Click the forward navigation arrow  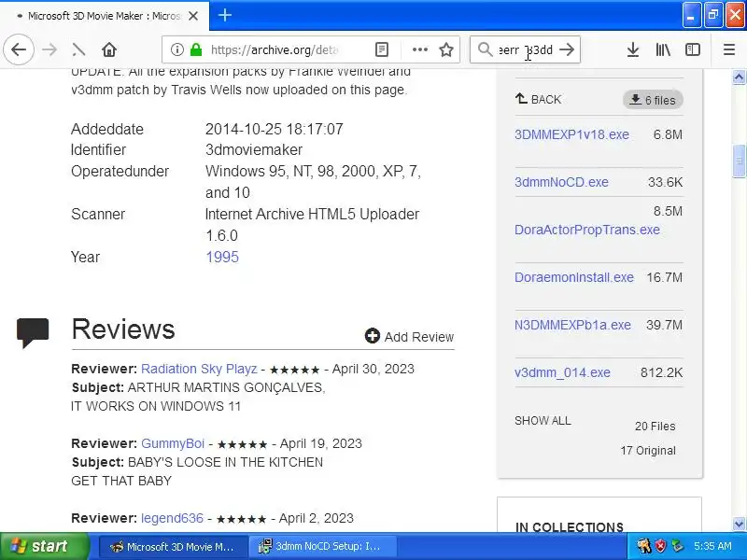[49, 49]
